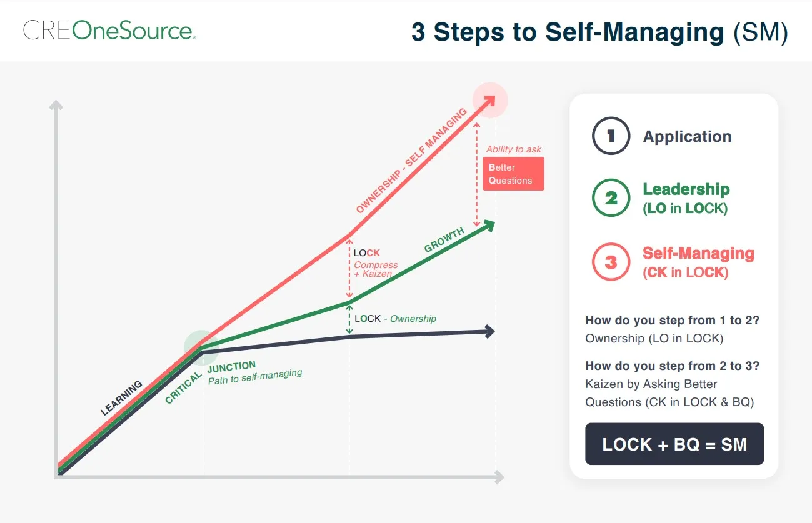Click the Self-Managing (CK in LOCK) heading

(698, 262)
